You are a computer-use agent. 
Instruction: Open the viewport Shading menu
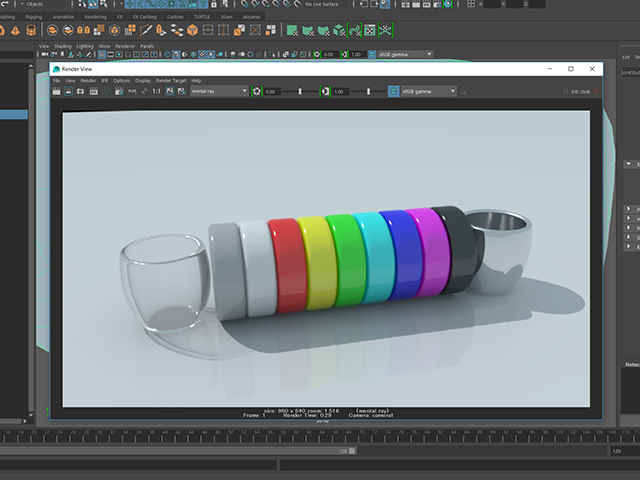pyautogui.click(x=62, y=46)
